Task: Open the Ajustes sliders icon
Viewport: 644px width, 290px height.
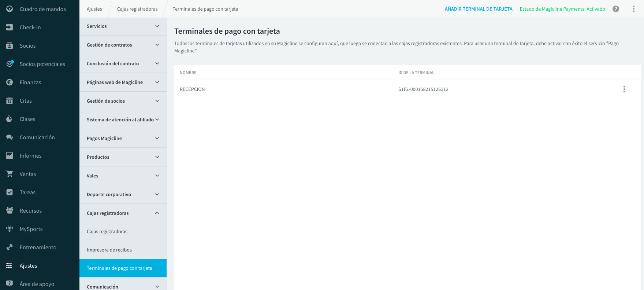Action: [10, 265]
